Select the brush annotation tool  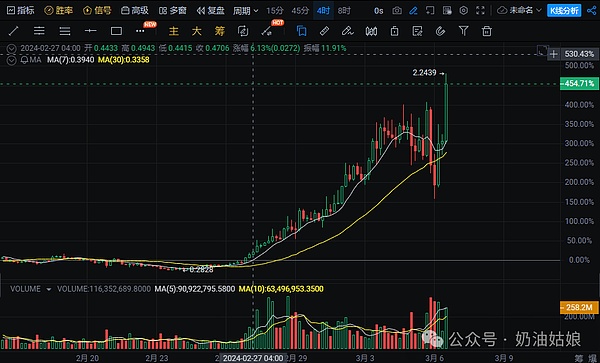(x=347, y=31)
